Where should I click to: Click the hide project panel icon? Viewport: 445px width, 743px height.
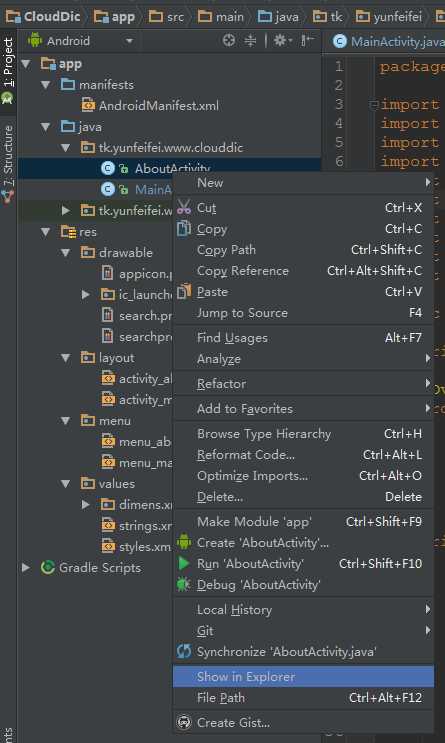(x=307, y=41)
